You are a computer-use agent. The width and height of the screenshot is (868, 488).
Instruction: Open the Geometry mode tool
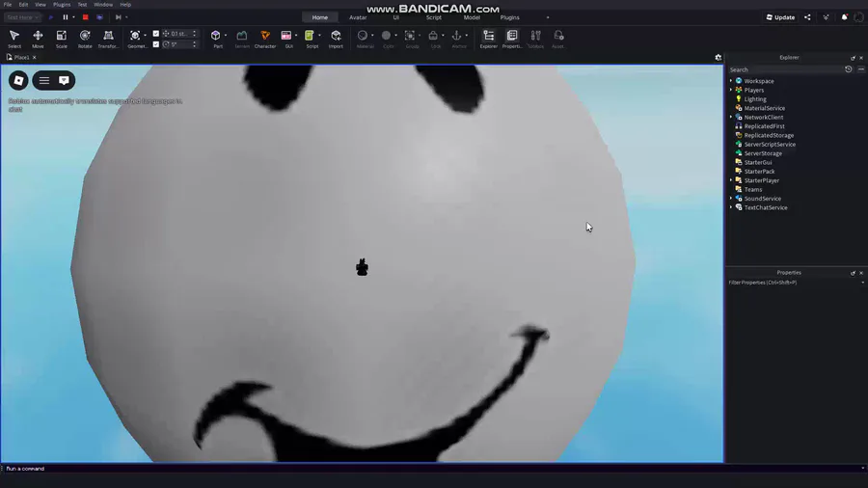(x=135, y=39)
